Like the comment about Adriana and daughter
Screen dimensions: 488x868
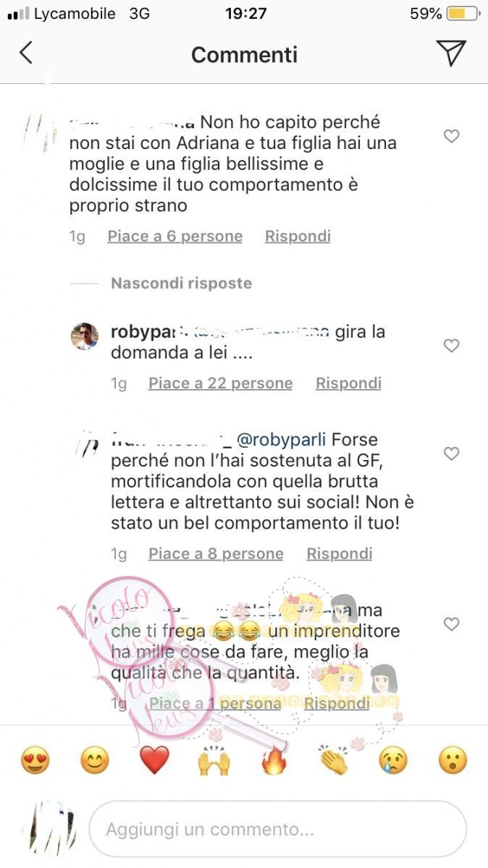tap(451, 136)
